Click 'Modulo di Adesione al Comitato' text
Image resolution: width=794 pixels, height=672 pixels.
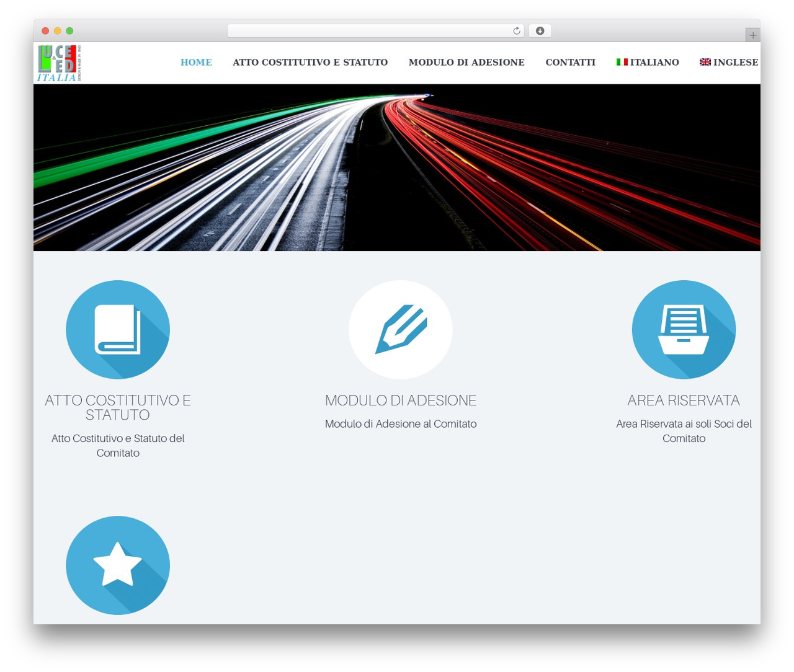click(x=401, y=424)
